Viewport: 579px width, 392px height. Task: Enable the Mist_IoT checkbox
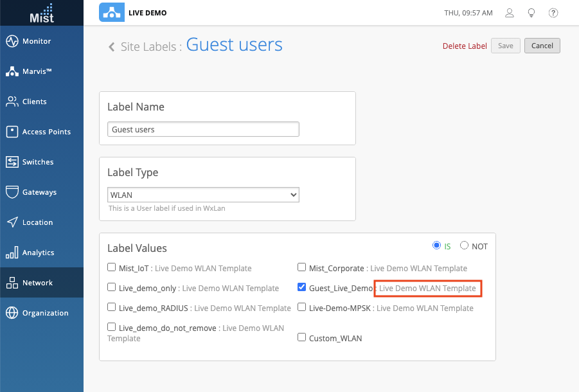tap(112, 268)
